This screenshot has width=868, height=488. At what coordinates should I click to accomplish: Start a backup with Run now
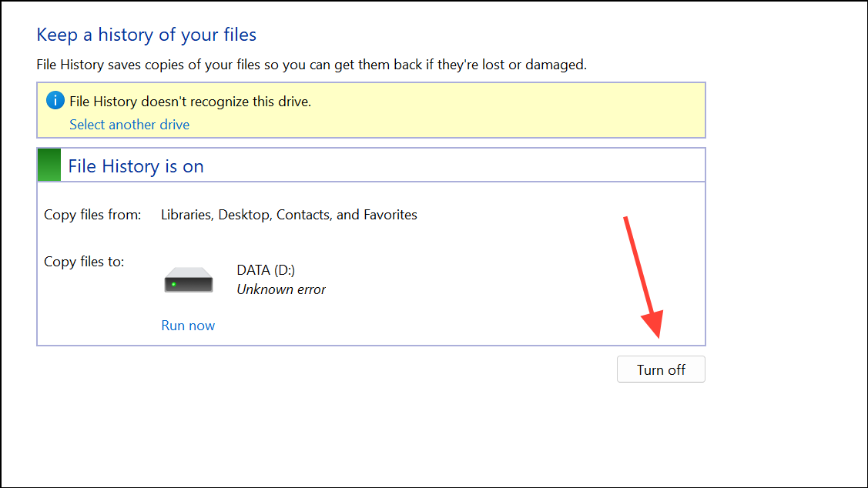(188, 325)
